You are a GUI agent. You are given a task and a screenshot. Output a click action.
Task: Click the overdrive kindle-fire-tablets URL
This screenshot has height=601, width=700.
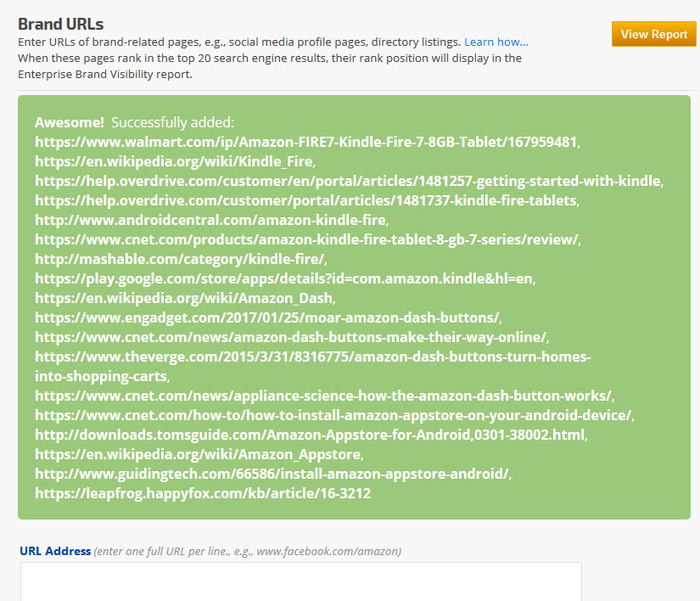point(305,200)
